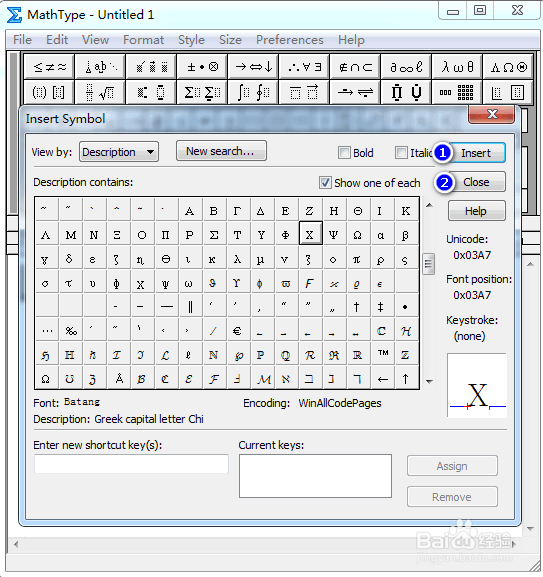Select Greek capital Gamma in symbol grid
This screenshot has height=577, width=543.
pos(238,211)
